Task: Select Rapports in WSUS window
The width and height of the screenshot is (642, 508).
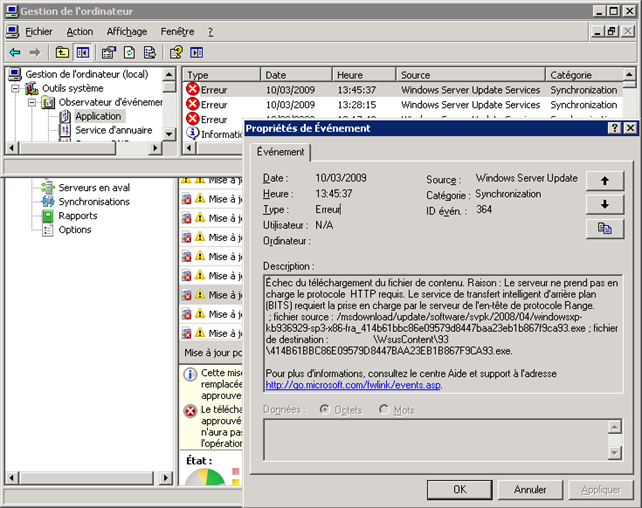Action: click(x=78, y=216)
